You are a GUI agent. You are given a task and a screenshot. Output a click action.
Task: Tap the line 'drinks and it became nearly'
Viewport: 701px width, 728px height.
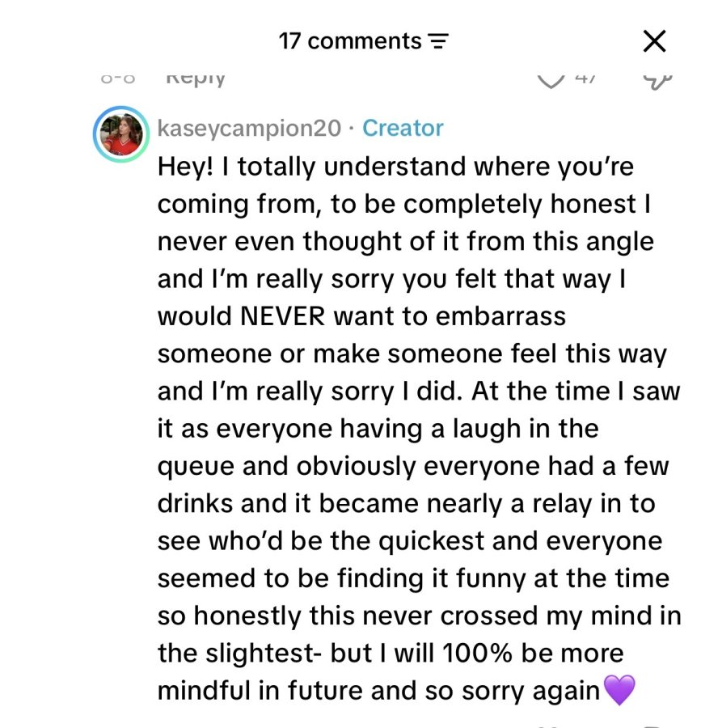406,504
